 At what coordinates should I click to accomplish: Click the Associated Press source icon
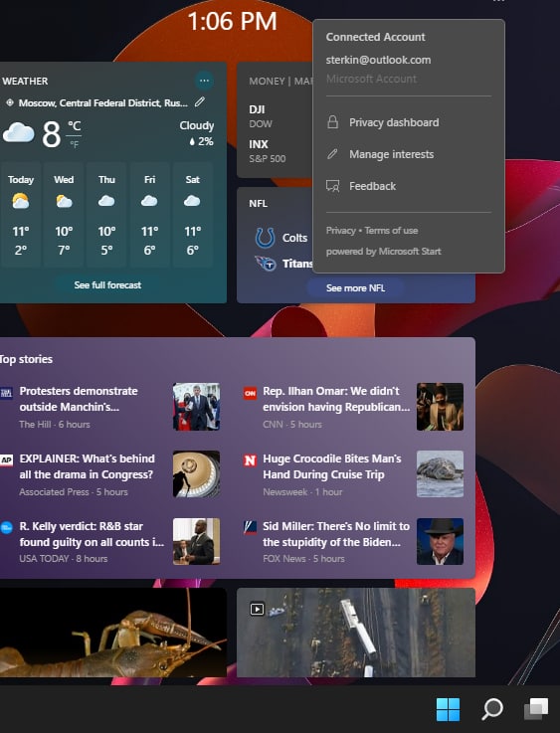[x=7, y=460]
